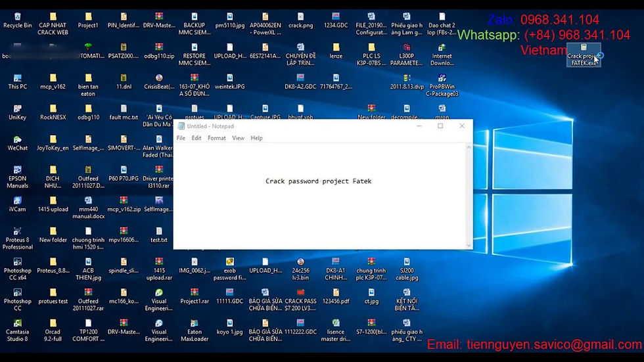Select the mcp_v162 folder icon

click(x=53, y=81)
